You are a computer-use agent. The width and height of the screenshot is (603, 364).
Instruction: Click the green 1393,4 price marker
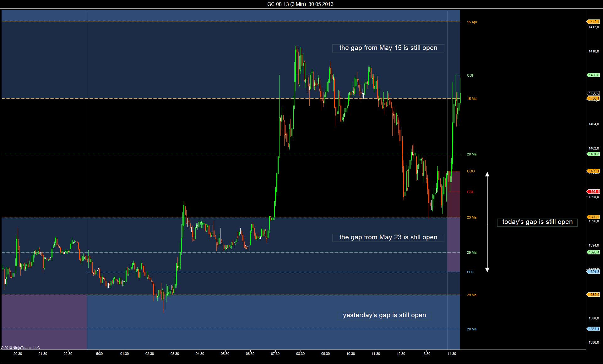594,252
